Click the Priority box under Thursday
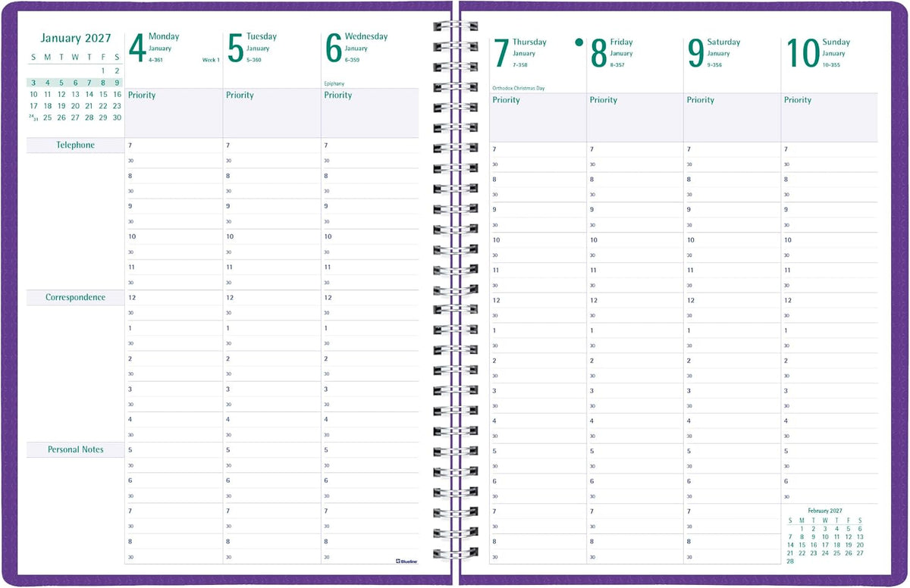The width and height of the screenshot is (910, 588). [538, 117]
